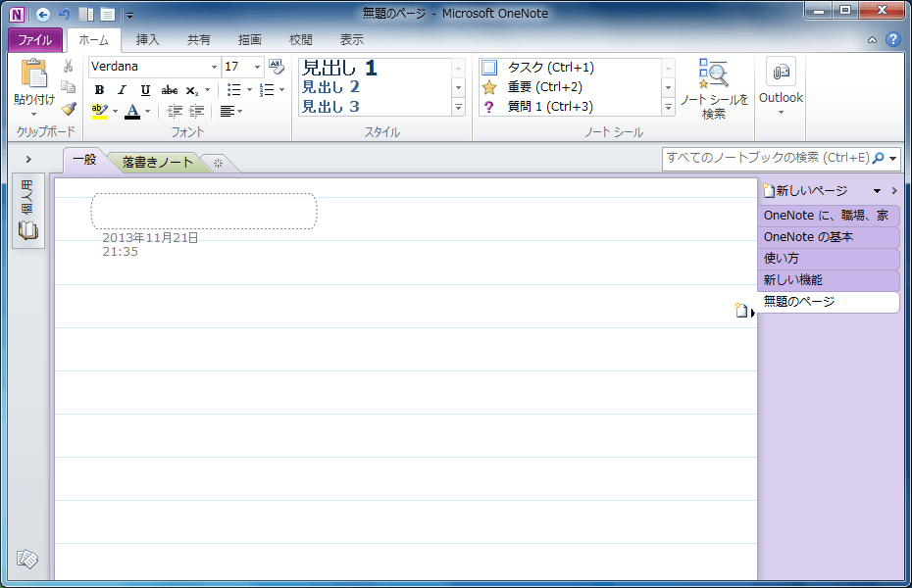912x588 pixels.
Task: Open highlight color dropdown arrow
Action: (115, 111)
